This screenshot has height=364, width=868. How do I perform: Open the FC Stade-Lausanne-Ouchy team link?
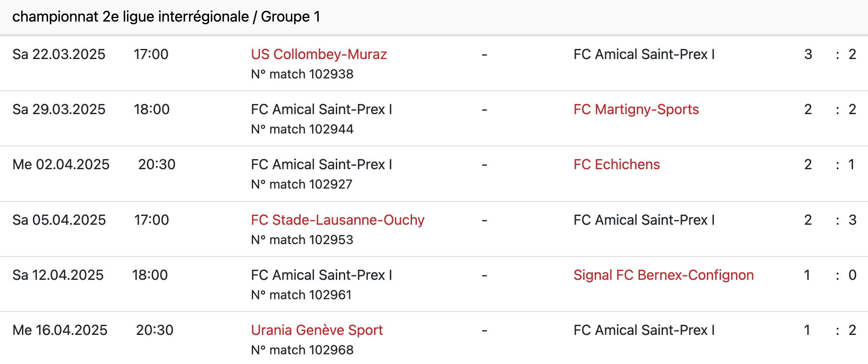click(338, 220)
